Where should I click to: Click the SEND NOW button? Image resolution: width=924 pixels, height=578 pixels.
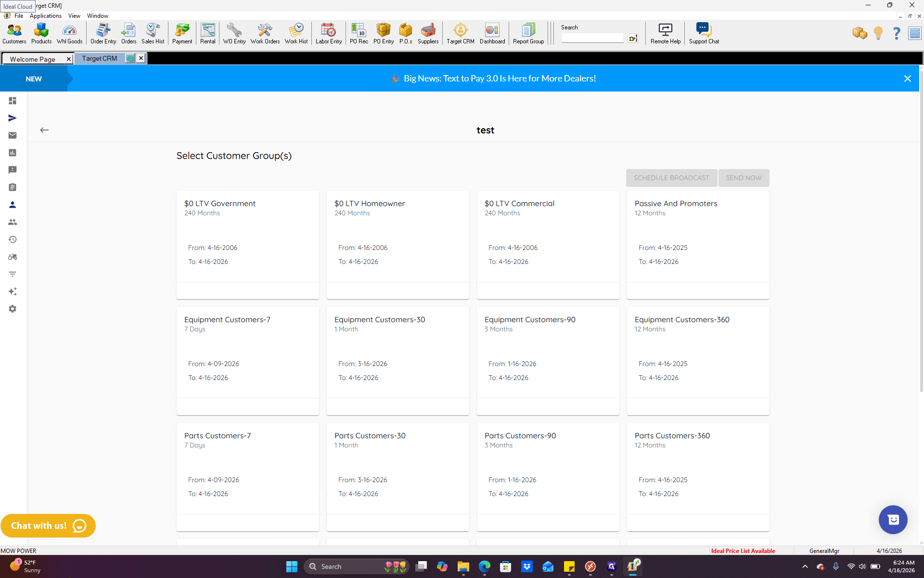(744, 178)
